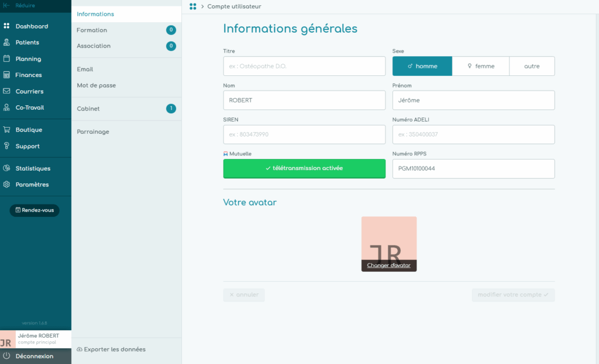
Task: Click the Boutique shopping cart icon
Action: (x=7, y=130)
